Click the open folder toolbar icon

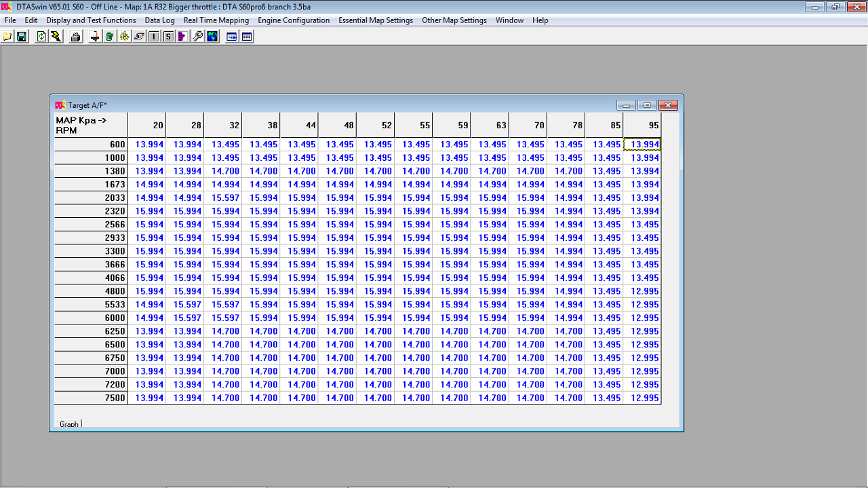pos(7,37)
